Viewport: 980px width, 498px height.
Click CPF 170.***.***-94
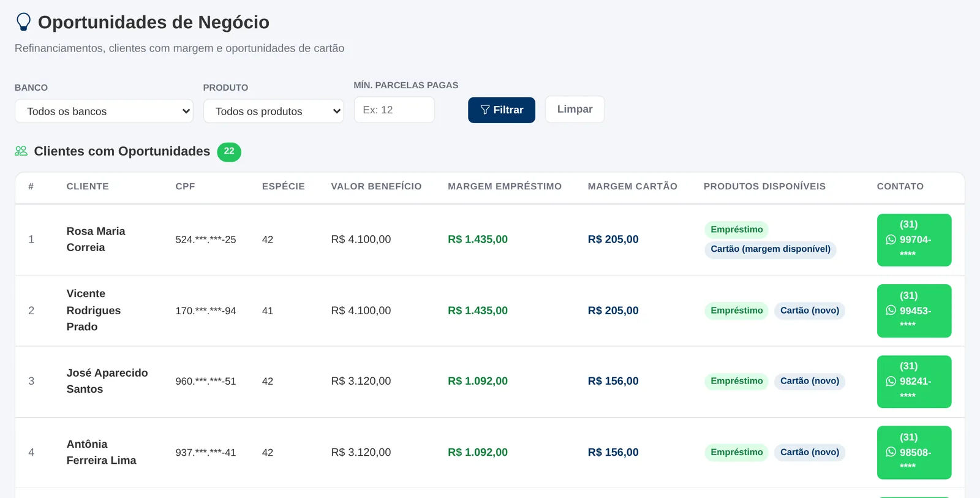pyautogui.click(x=206, y=311)
